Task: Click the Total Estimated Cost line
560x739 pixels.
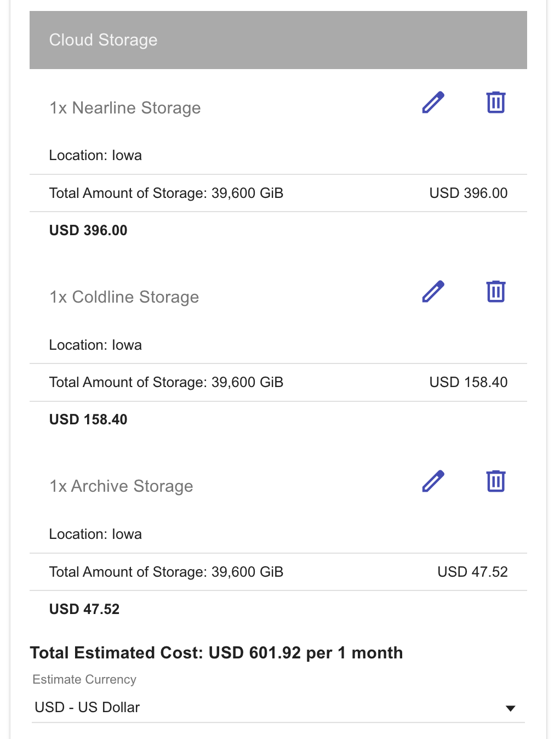Action: [x=216, y=653]
